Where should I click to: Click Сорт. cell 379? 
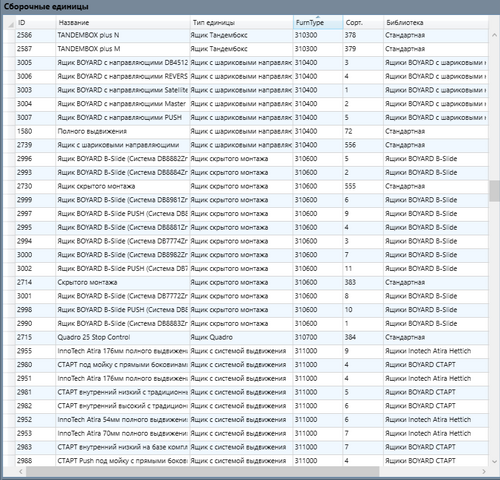pos(363,49)
